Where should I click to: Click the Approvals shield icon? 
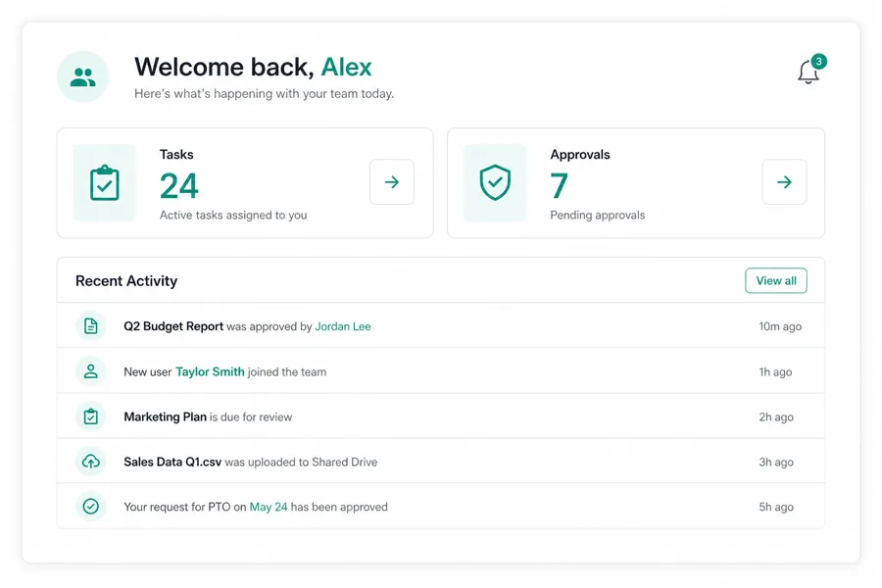(495, 183)
